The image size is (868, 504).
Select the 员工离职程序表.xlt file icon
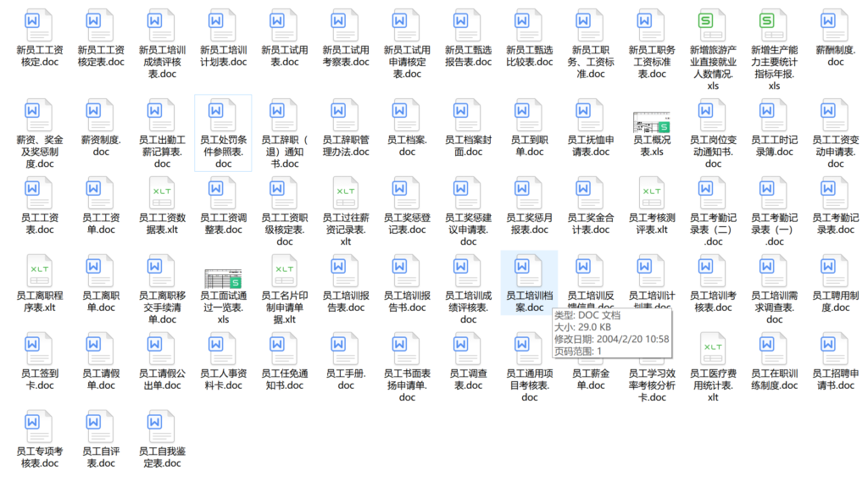[40, 272]
